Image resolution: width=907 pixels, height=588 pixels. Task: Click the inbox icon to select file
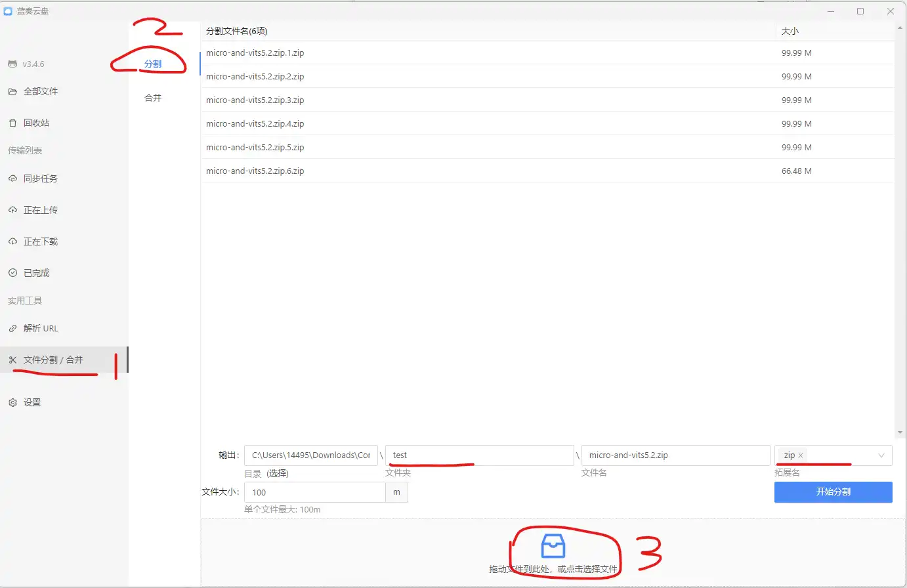pyautogui.click(x=553, y=546)
